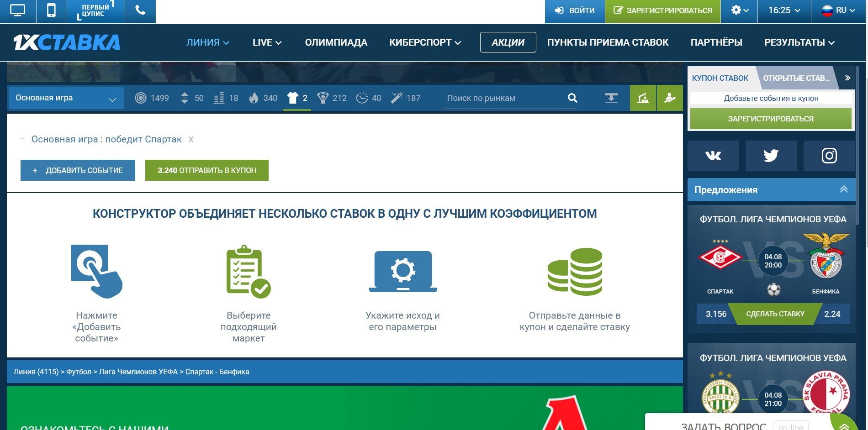This screenshot has height=430, width=868.
Task: Click 3.240 ОТПРАВИТЬ В КУПОН button
Action: tap(207, 170)
